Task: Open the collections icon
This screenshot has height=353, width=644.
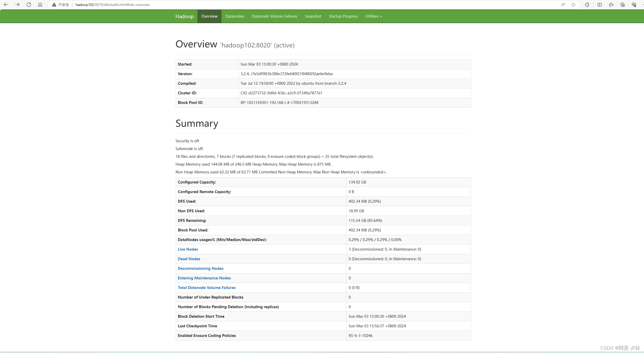Action: tap(622, 5)
